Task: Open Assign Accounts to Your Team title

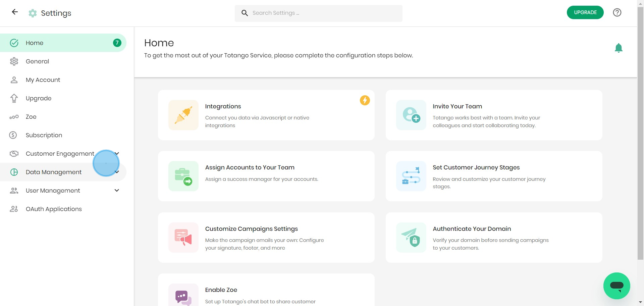Action: click(250, 167)
